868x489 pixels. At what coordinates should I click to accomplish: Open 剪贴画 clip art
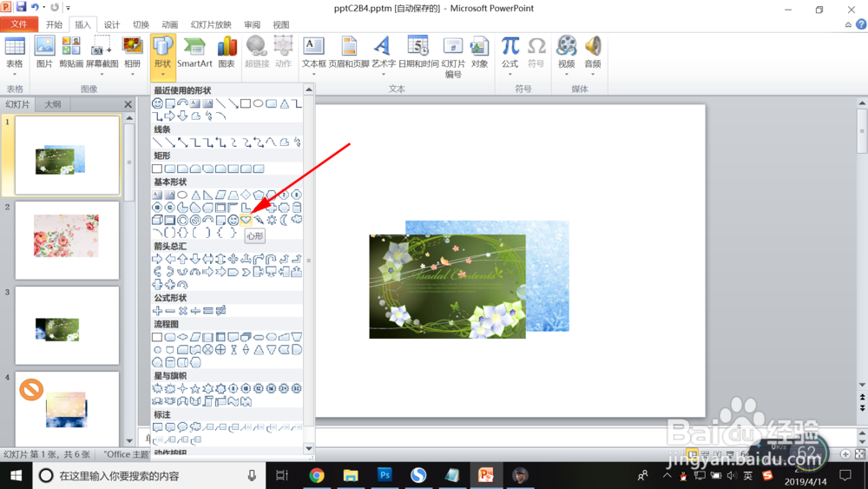(x=71, y=52)
